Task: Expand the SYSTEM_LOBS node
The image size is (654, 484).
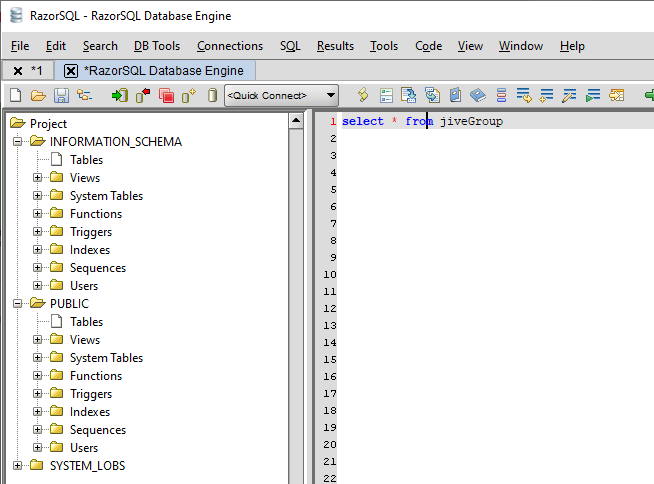Action: 18,465
